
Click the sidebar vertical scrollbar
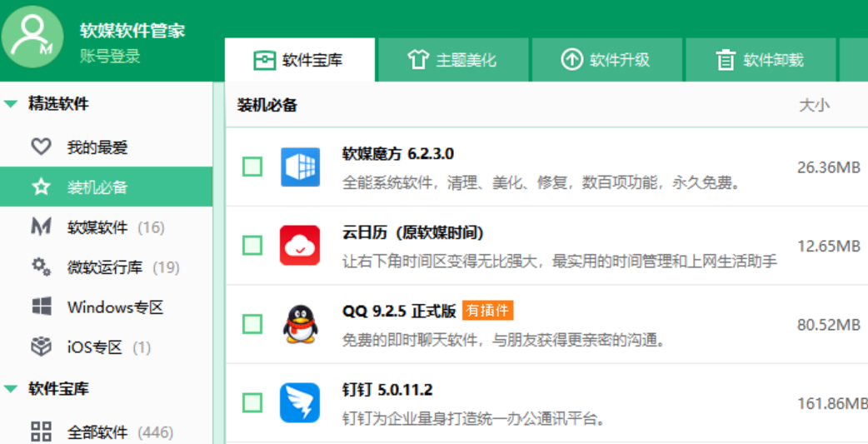[218, 263]
